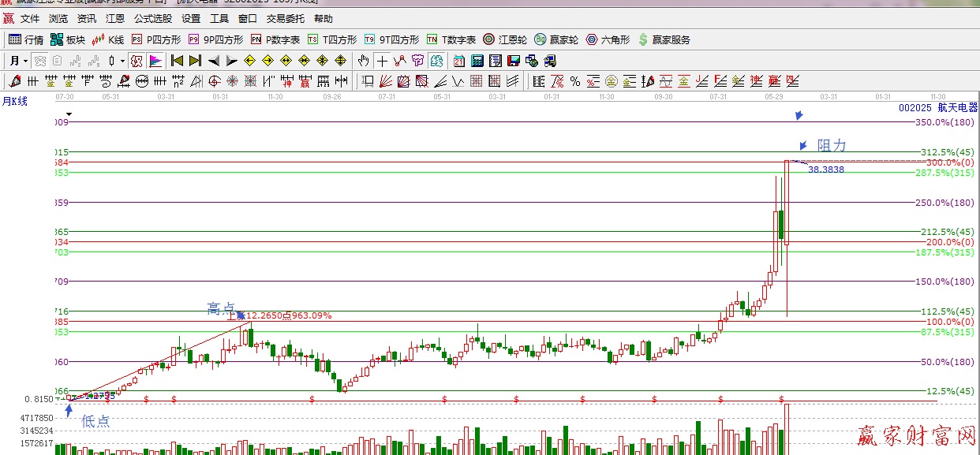The width and height of the screenshot is (980, 455).
Task: Open the 六角形 hexagon tool
Action: pyautogui.click(x=608, y=39)
